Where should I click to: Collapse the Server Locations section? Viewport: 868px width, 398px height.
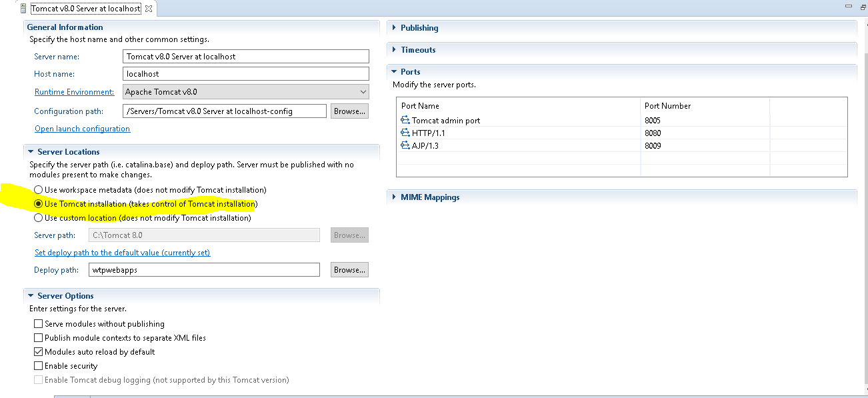[x=31, y=152]
